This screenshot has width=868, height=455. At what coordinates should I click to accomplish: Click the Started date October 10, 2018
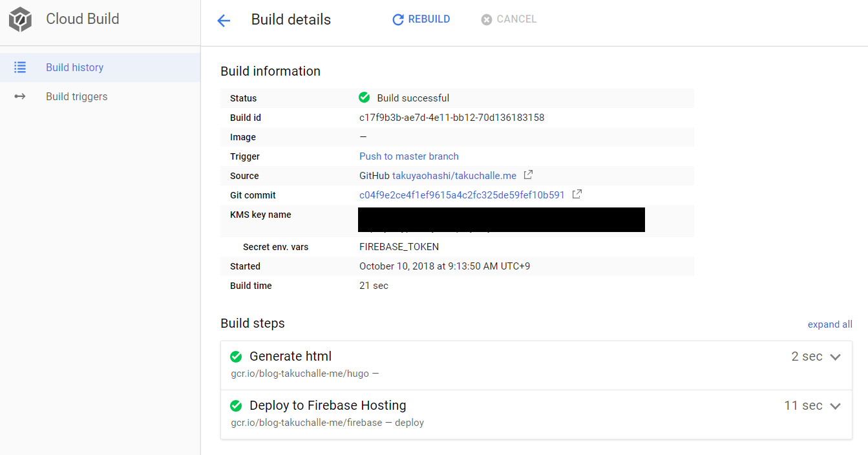pos(445,266)
